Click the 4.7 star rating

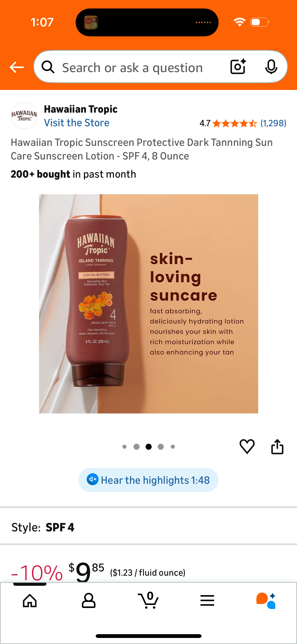[x=228, y=123]
